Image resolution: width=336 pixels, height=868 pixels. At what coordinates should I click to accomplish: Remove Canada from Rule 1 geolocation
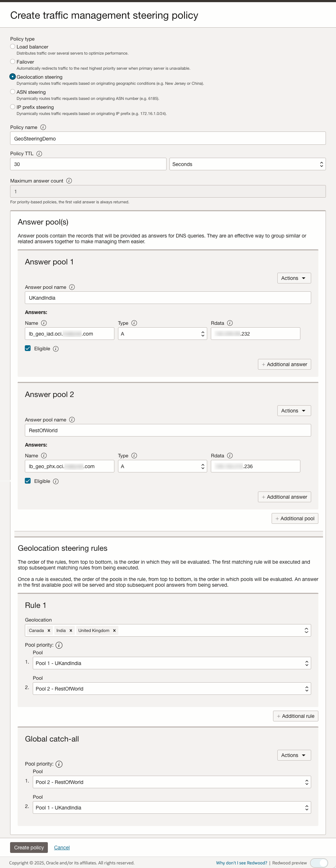point(49,631)
